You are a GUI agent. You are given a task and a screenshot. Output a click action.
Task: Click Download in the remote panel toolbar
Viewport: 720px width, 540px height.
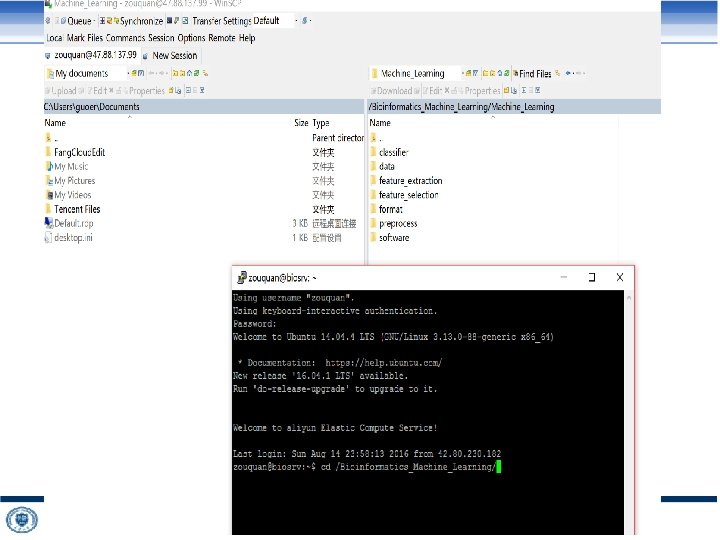coord(391,90)
